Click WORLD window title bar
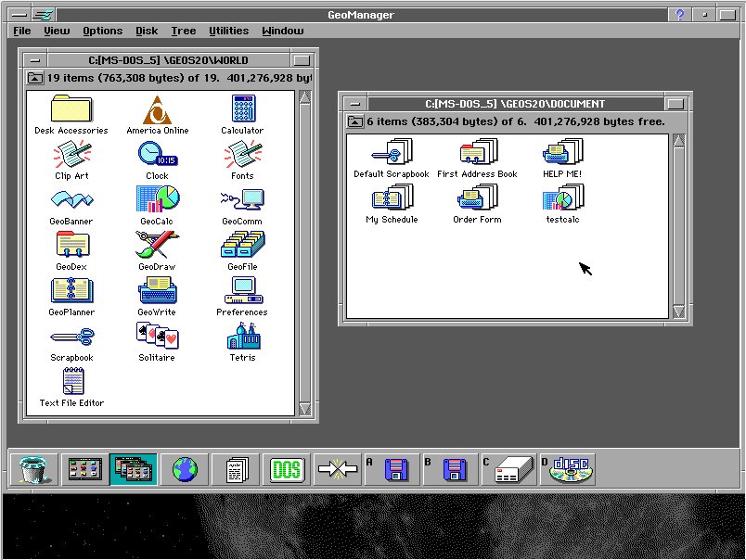Viewport: 746px width, 560px height. [x=169, y=60]
